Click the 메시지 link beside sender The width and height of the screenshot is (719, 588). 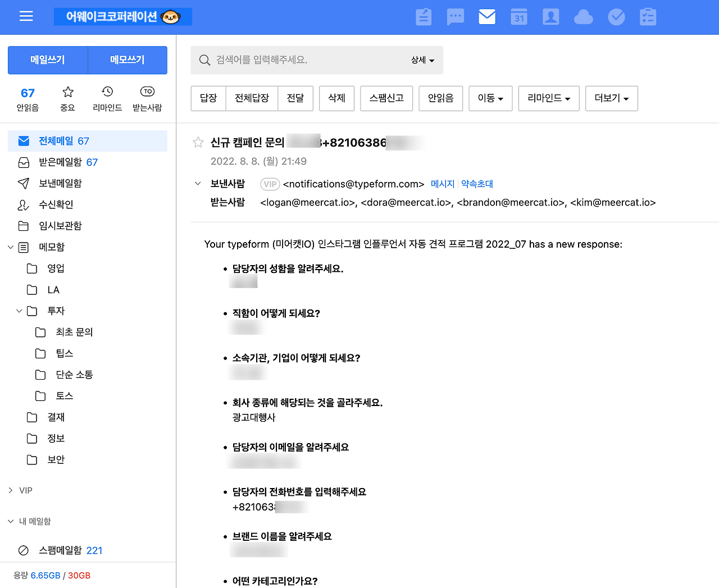pos(443,184)
